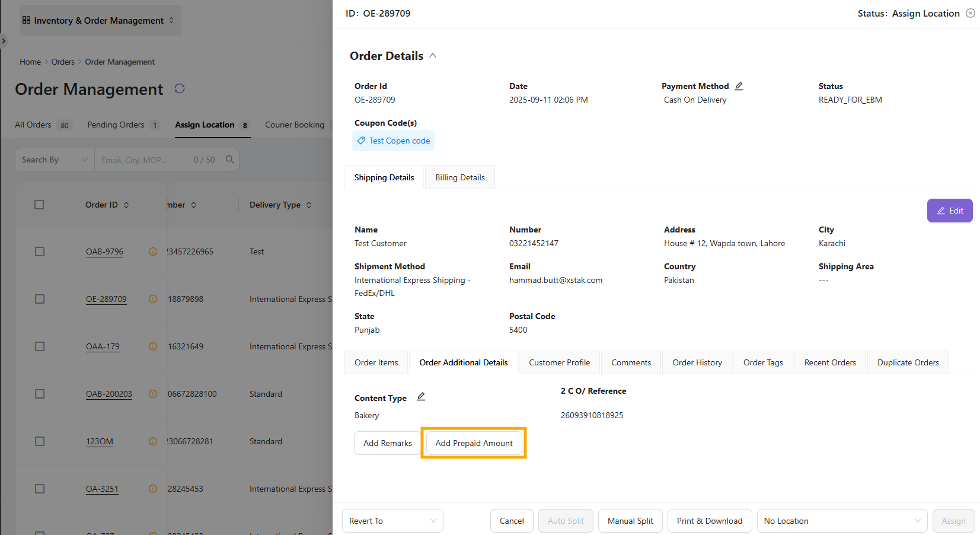Sort by Order ID column arrows
Screen dimensions: 980x535
point(126,205)
